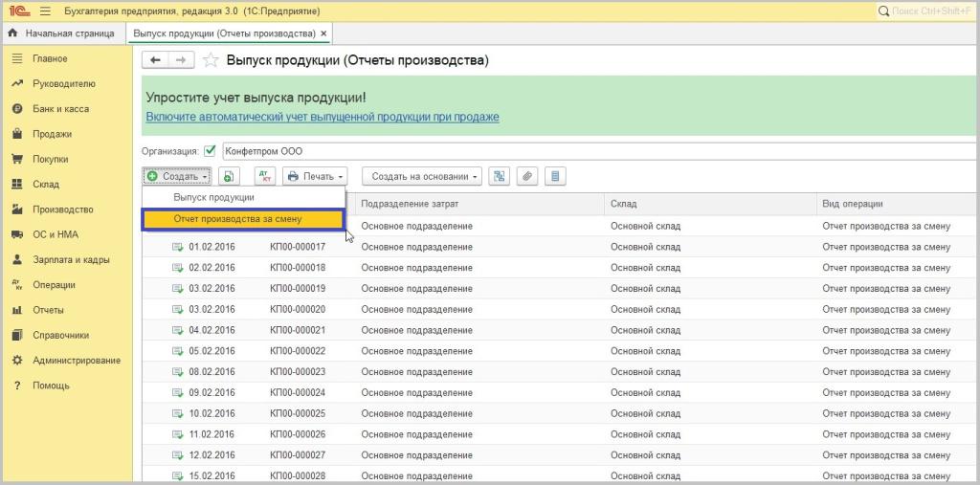
Task: Click the related documents structure icon
Action: point(499,176)
